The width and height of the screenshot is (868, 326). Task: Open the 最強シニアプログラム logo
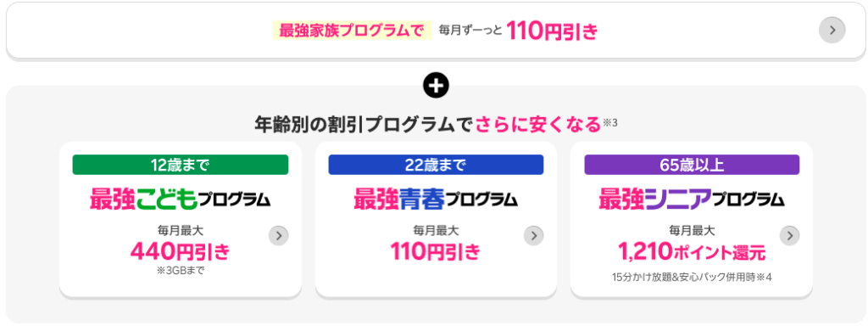point(692,200)
